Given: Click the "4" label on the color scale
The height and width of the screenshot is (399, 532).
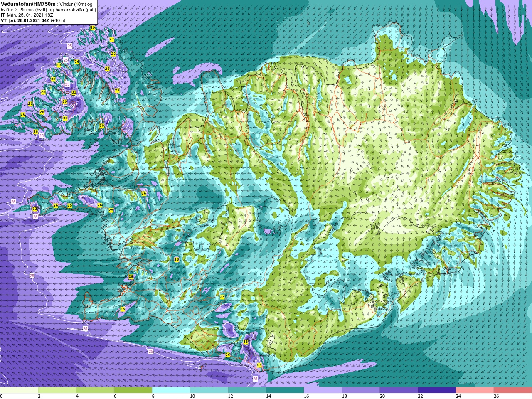Looking at the screenshot, I should click(77, 396).
